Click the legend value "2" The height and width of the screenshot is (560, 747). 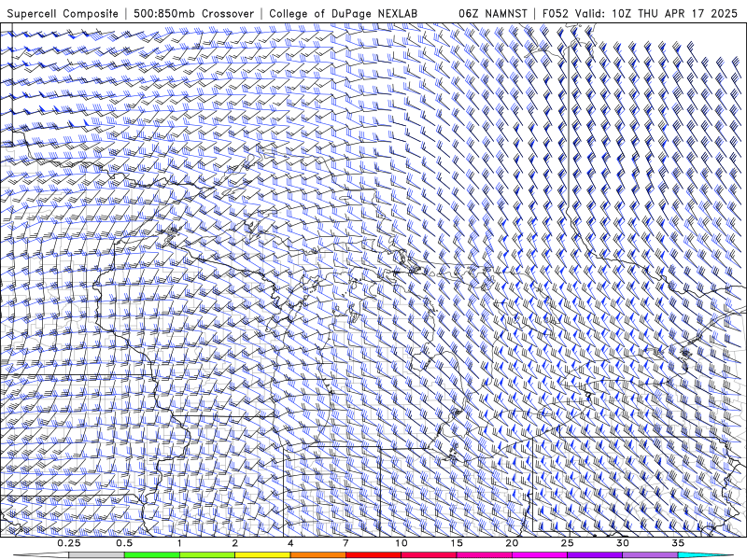point(235,543)
